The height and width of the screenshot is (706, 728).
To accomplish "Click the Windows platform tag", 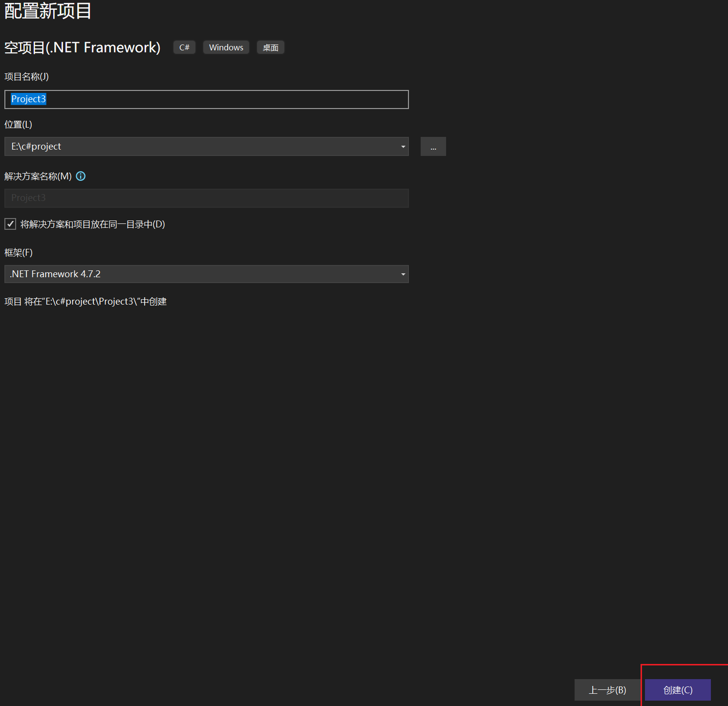I will coord(226,47).
